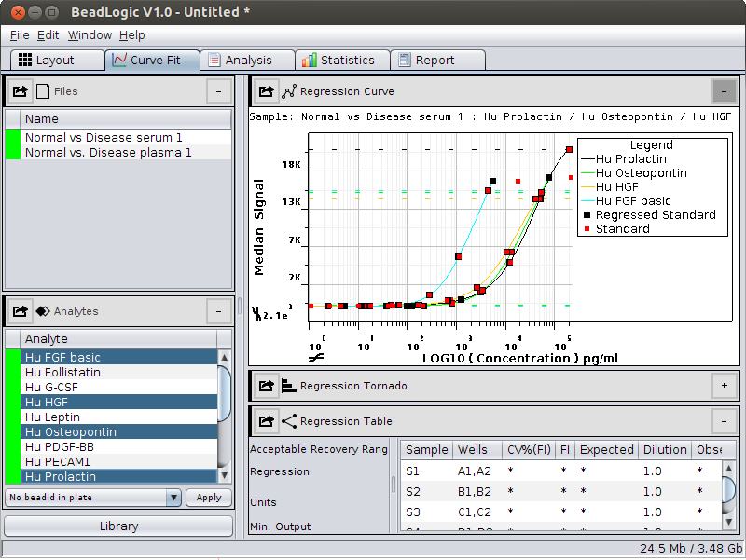Click the Sample column header

click(x=427, y=450)
